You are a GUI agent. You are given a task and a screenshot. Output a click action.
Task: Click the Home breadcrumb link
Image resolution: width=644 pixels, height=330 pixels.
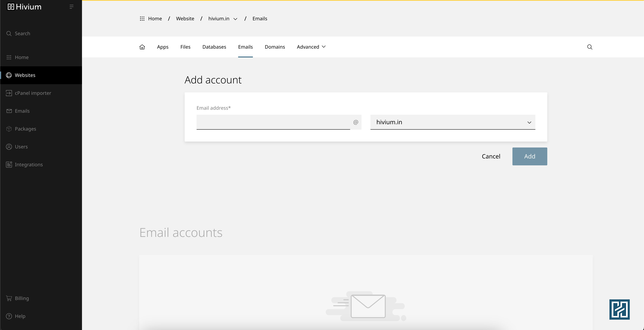pyautogui.click(x=155, y=19)
